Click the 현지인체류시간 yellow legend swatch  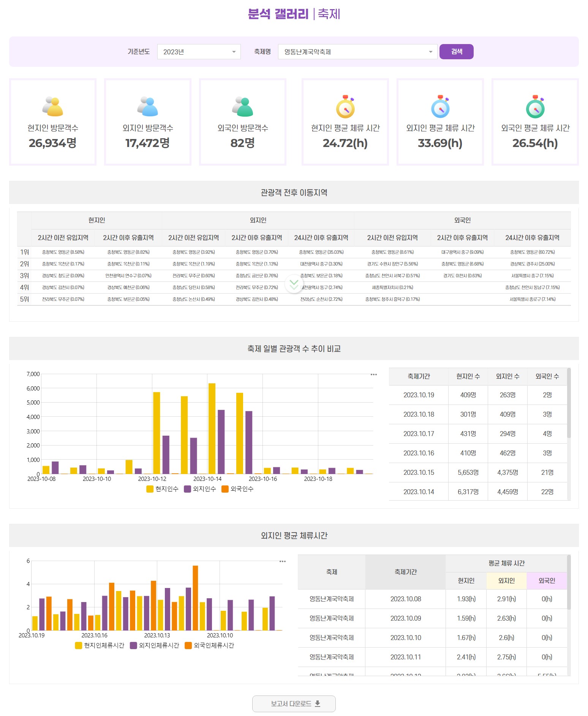point(79,645)
